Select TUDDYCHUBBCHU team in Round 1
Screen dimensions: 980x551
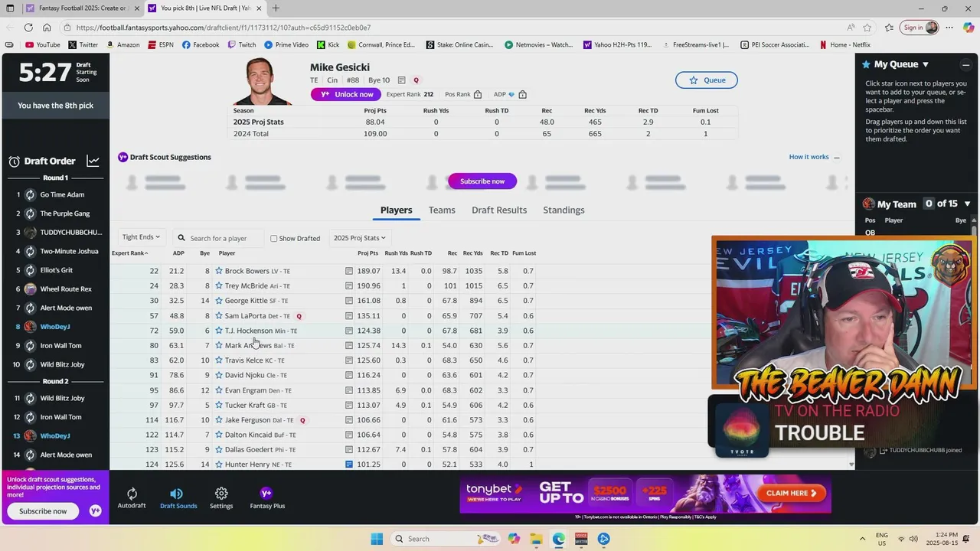point(70,233)
